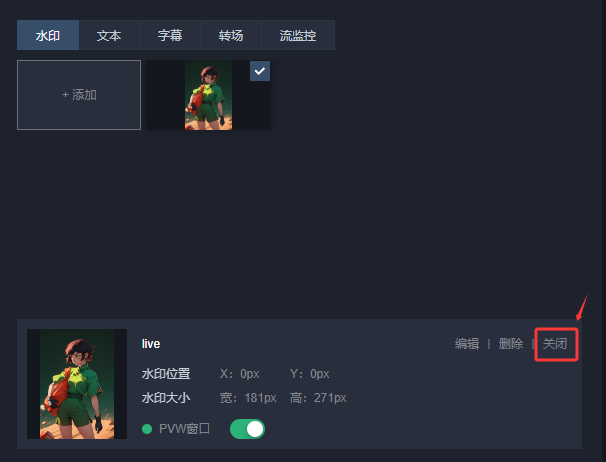The image size is (606, 462).
Task: Click the 编辑 link
Action: point(467,343)
